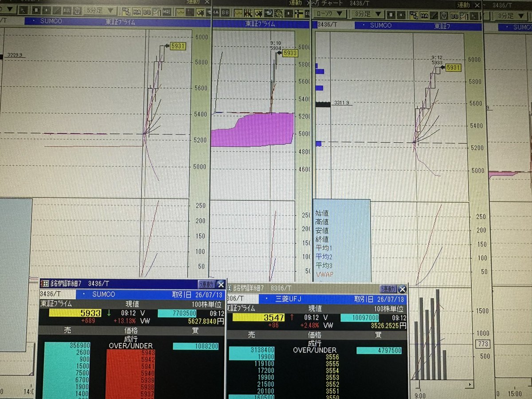The image size is (532, 399).
Task: Toggle the BB indicator in チャート 3436/T toolbar
Action: [x=454, y=16]
